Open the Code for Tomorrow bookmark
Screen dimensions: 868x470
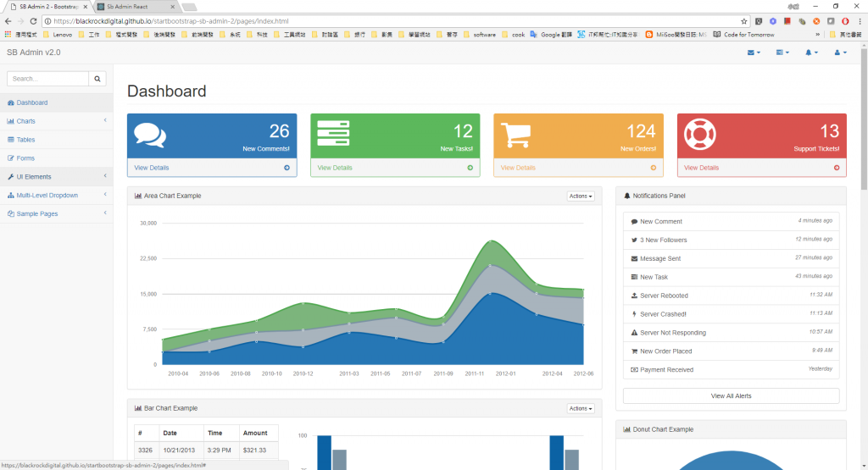[x=743, y=34]
